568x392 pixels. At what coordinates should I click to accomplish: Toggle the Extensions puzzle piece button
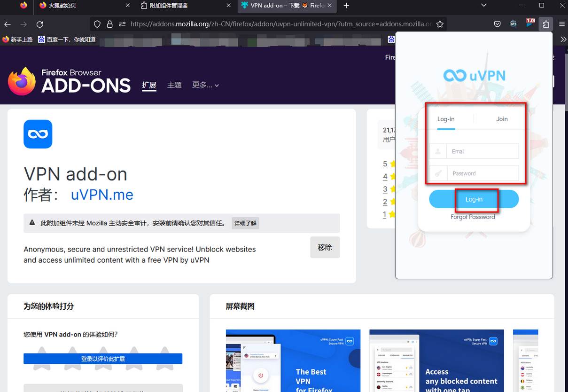[x=545, y=24]
